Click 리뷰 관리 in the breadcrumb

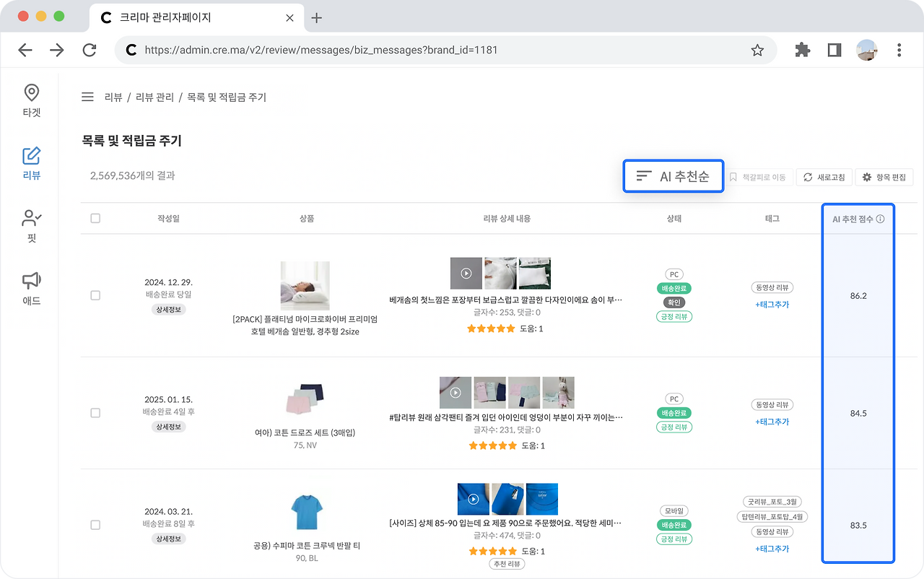[154, 97]
